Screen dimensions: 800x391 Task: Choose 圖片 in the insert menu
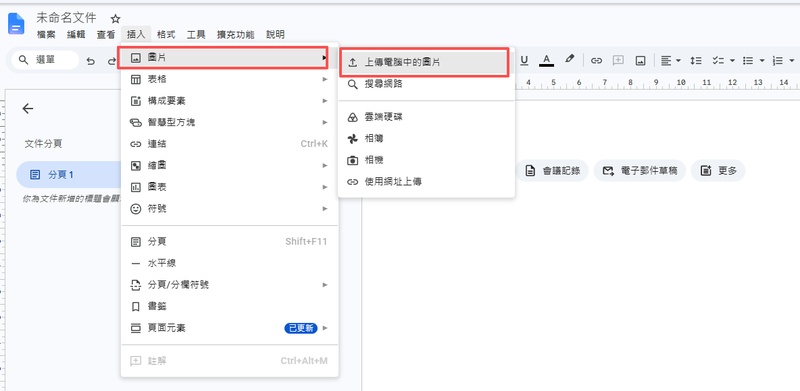tap(230, 58)
